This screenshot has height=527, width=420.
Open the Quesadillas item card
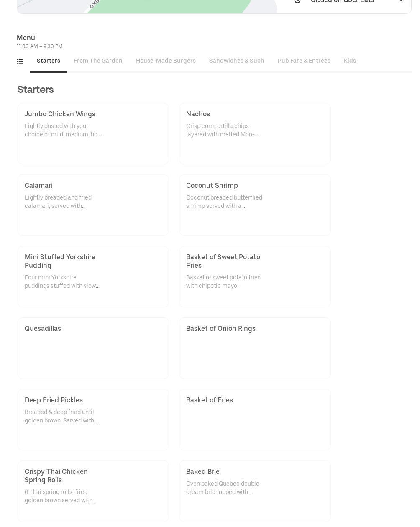[x=93, y=348]
